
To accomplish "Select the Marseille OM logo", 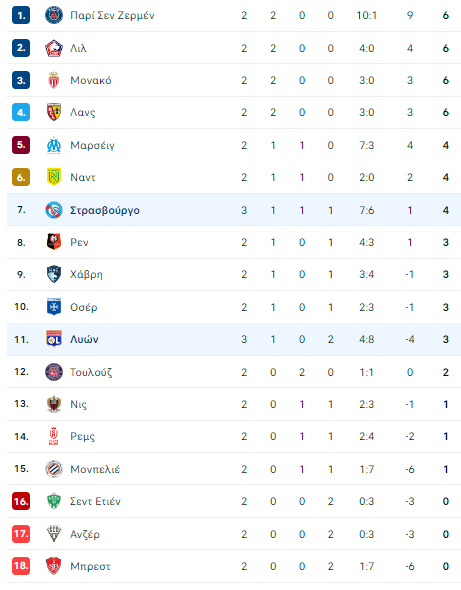I will [x=54, y=145].
